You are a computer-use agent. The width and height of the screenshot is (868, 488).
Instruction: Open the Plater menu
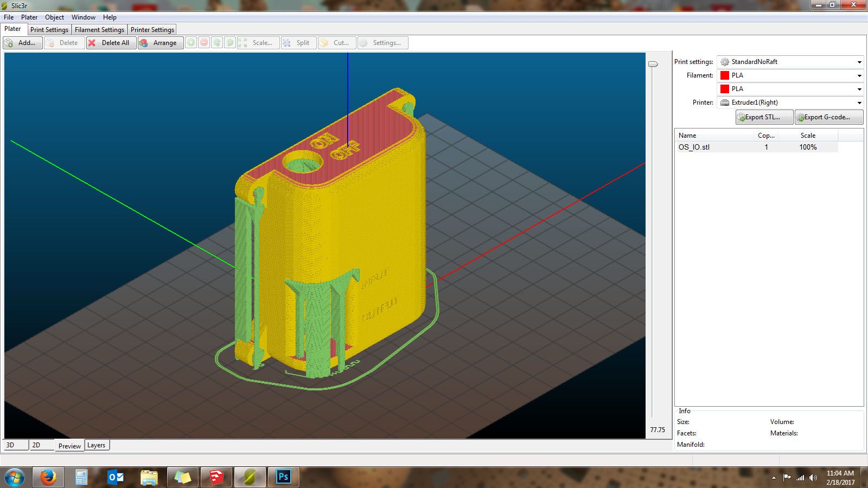(29, 17)
